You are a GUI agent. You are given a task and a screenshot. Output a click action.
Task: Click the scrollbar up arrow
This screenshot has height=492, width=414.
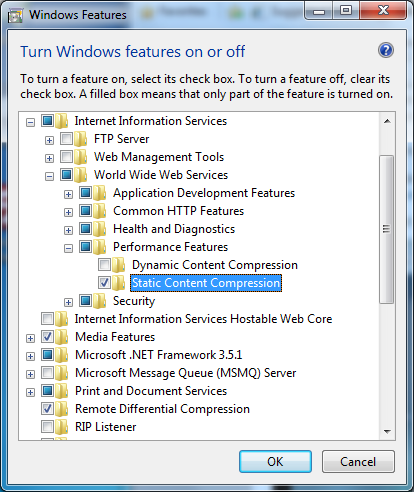point(387,121)
